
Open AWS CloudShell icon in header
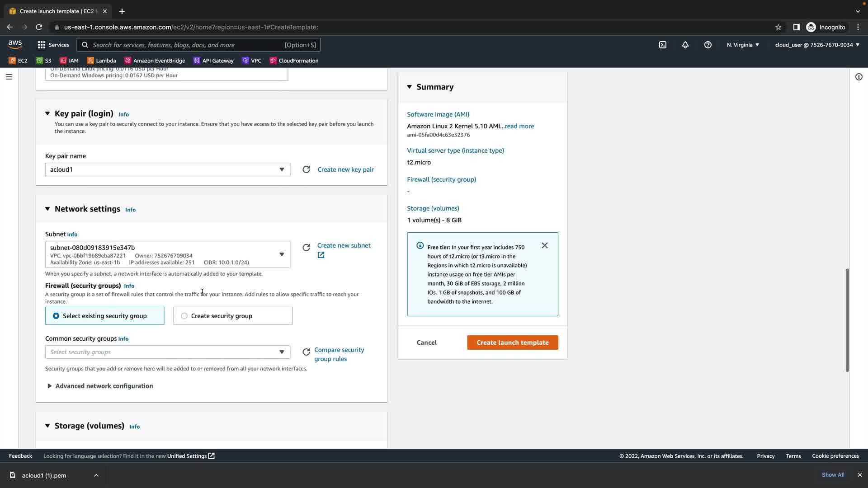(x=662, y=45)
